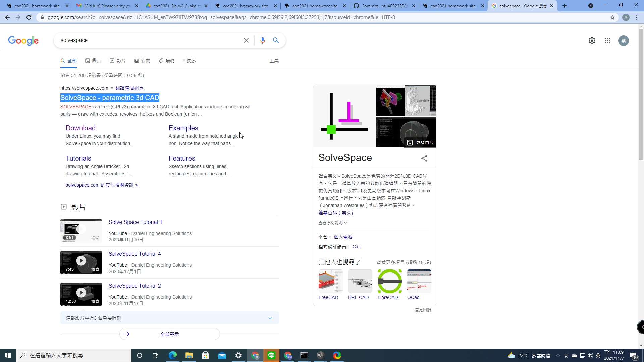644x362 pixels.
Task: Open the Tutorials sitelink
Action: click(x=78, y=158)
